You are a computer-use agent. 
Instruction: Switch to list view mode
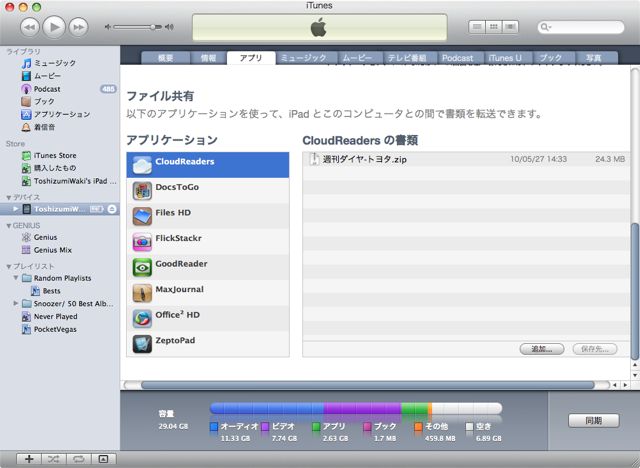pyautogui.click(x=477, y=27)
